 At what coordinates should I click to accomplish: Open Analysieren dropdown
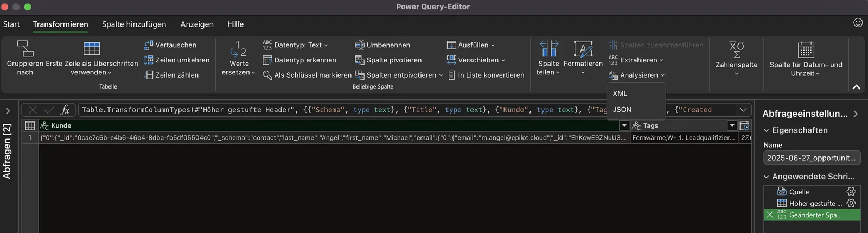(636, 75)
